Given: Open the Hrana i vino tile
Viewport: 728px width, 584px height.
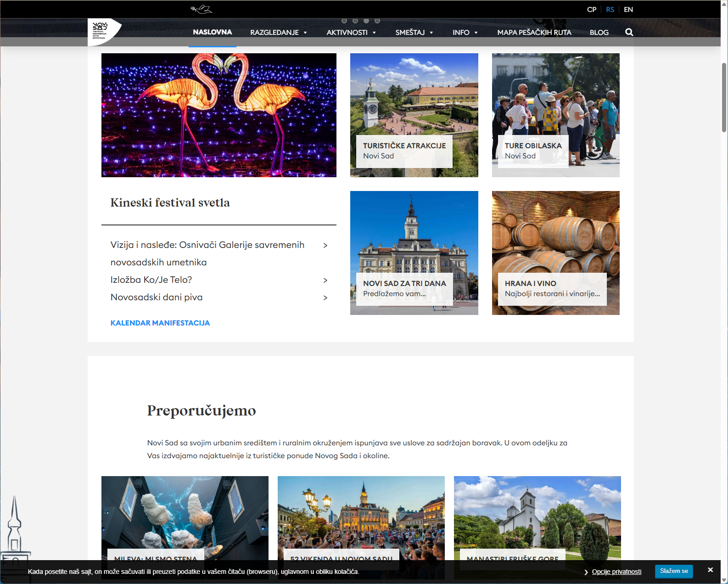Looking at the screenshot, I should click(x=555, y=253).
